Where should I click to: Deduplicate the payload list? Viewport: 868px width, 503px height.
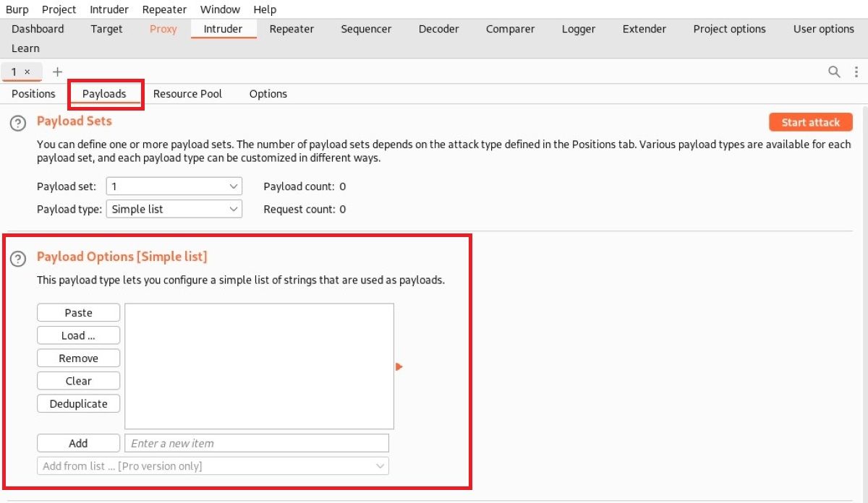tap(78, 403)
